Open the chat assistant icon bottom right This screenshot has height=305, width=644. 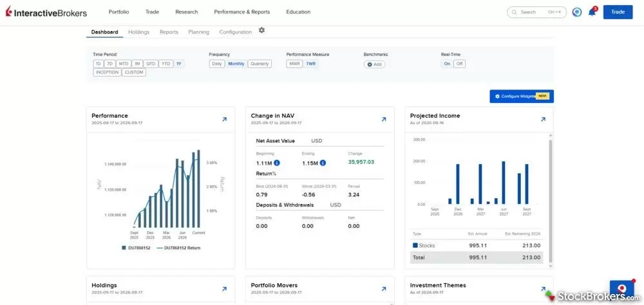coord(622,289)
